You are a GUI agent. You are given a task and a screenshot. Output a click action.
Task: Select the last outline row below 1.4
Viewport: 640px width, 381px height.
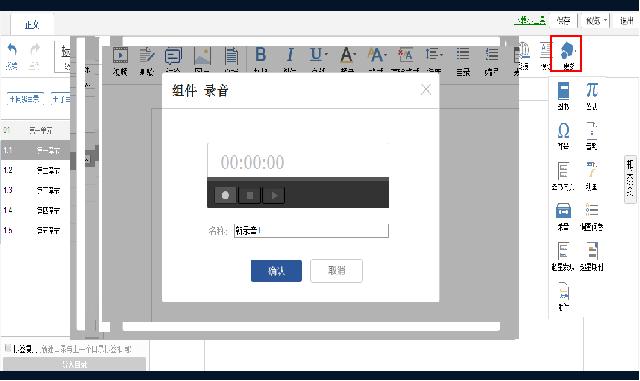(x=35, y=230)
